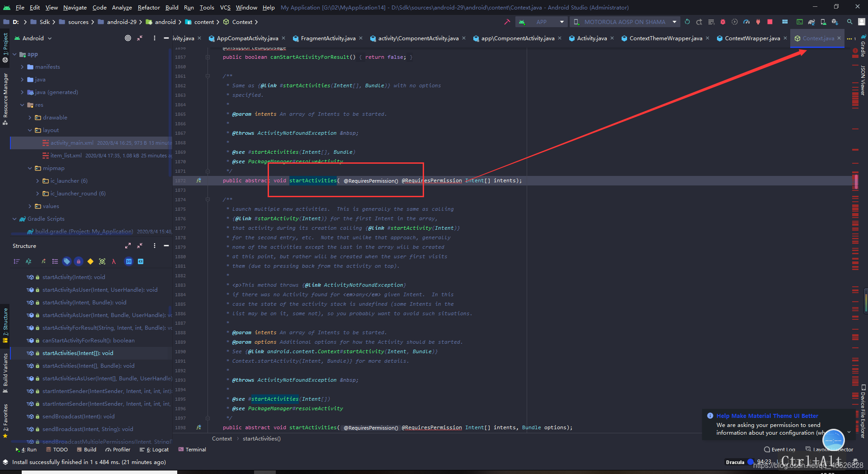This screenshot has width=868, height=474.
Task: Click the gutter override icon on line 1872
Action: tap(198, 180)
